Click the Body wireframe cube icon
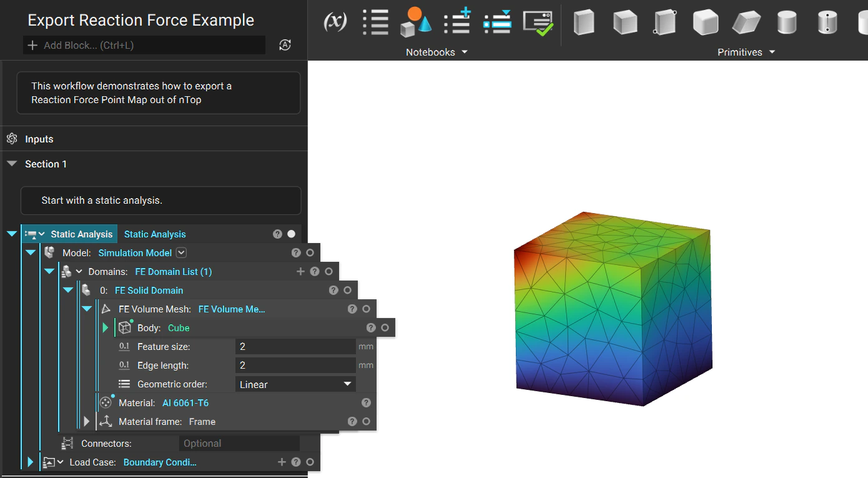The image size is (868, 478). tap(125, 327)
